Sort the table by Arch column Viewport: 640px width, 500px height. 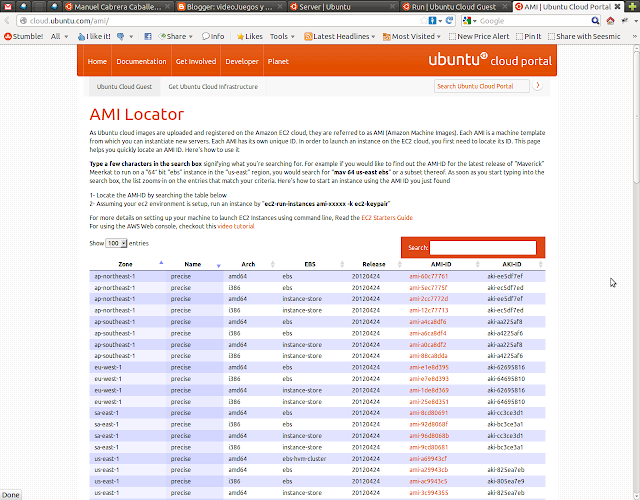point(251,264)
